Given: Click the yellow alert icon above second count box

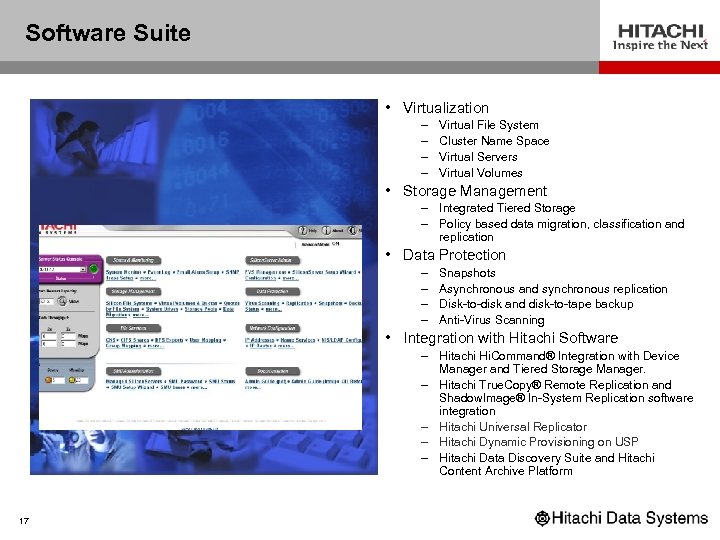Looking at the screenshot, I should point(71,380).
